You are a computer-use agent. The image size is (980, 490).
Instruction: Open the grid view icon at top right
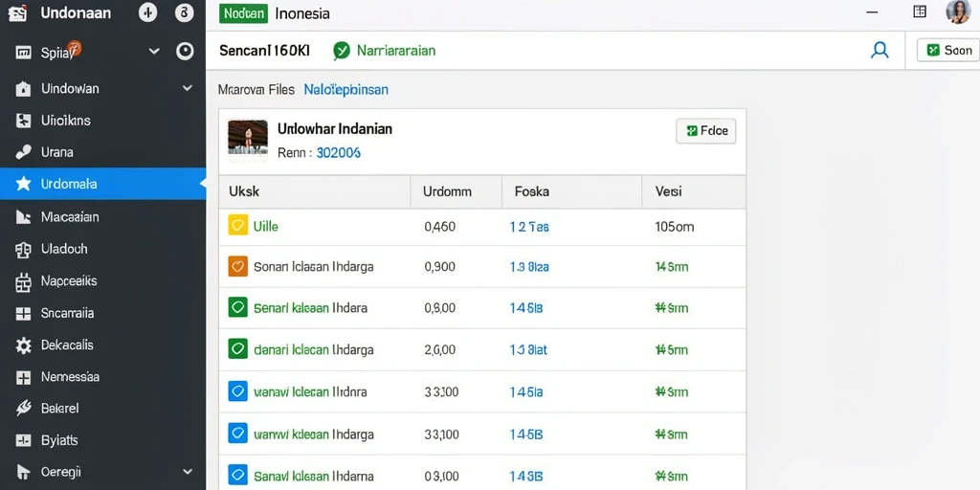[920, 11]
